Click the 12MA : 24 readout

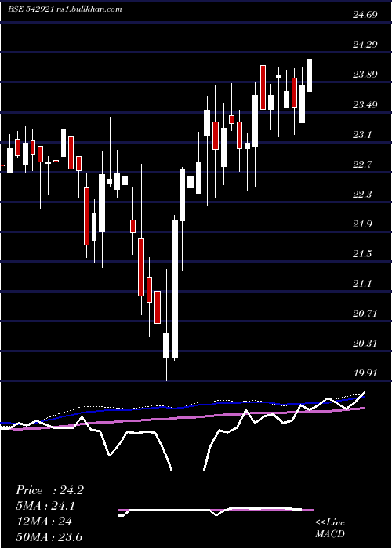pos(44,522)
